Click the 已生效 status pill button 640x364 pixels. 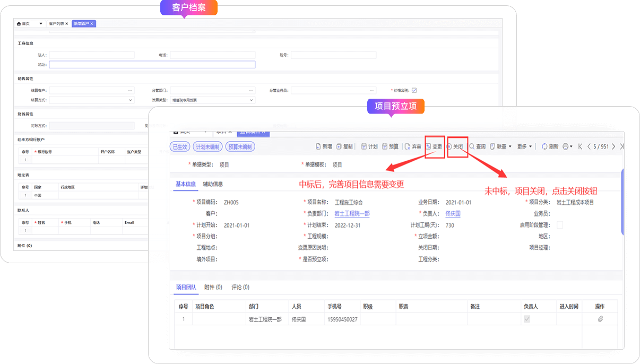click(x=179, y=146)
